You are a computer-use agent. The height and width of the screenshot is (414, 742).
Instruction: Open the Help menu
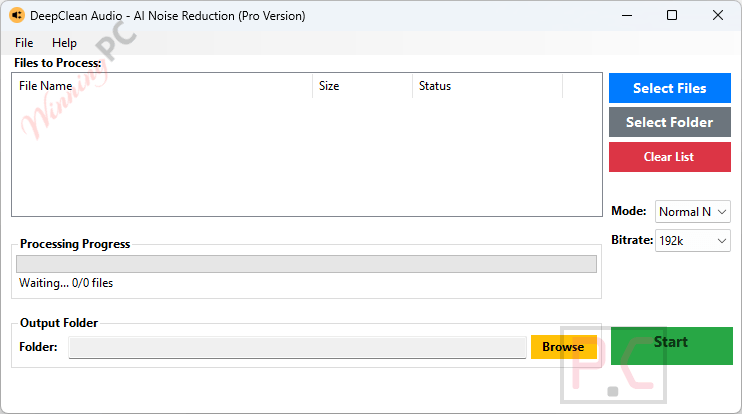[64, 43]
